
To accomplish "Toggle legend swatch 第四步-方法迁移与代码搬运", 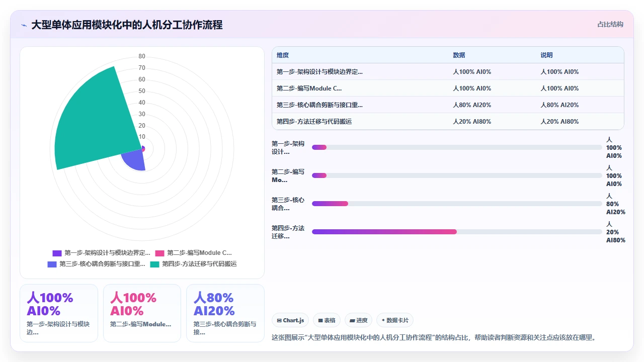I will point(154,264).
